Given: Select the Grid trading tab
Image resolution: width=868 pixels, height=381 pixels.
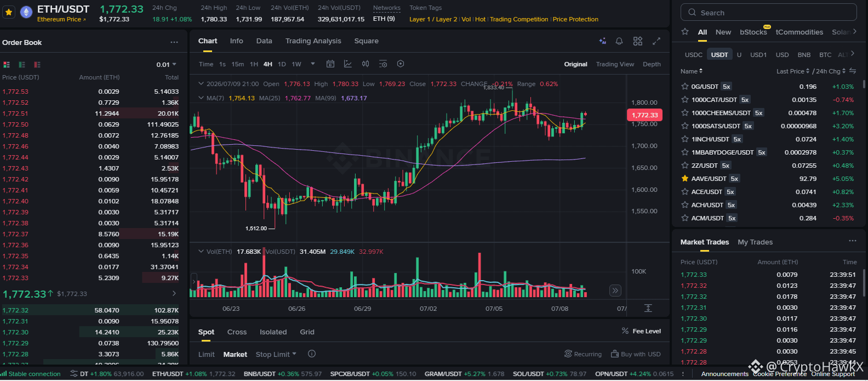Looking at the screenshot, I should tap(307, 332).
